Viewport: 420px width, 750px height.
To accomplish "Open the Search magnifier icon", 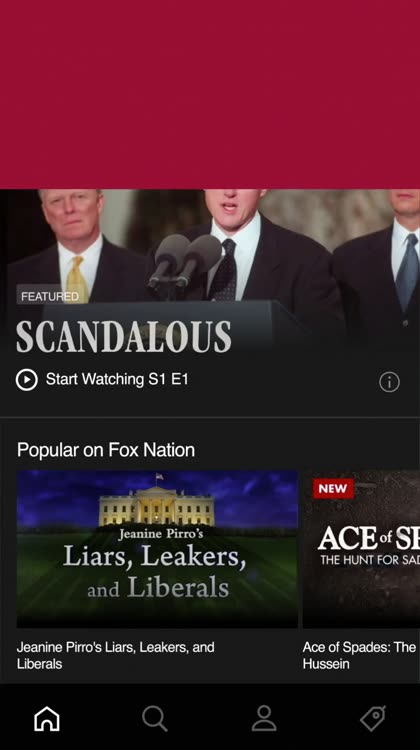I will tap(155, 718).
